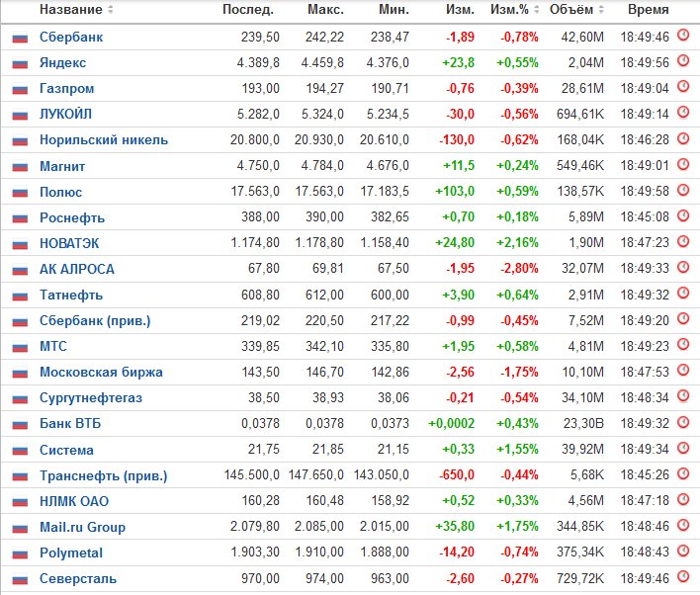
Task: Click the clock icon in the Сбербанк row
Action: 683,36
